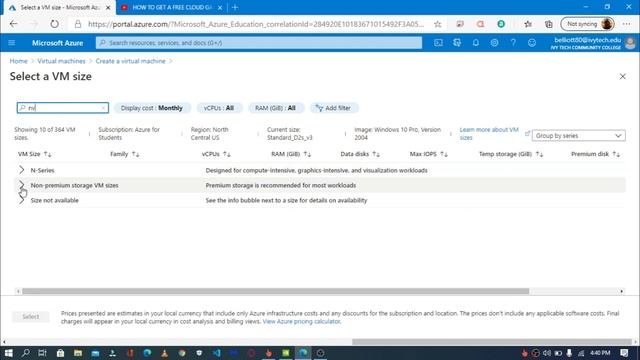Open Azure help question mark
This screenshot has height=360, width=640.
(x=513, y=43)
